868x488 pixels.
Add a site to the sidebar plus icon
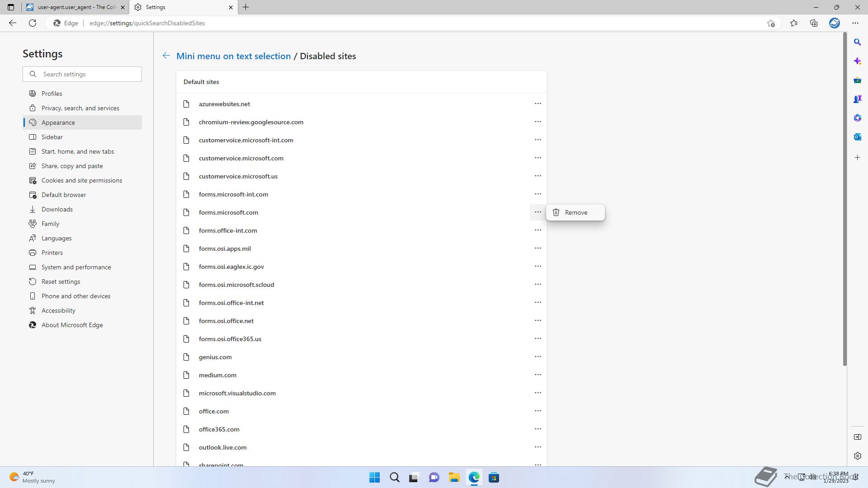click(857, 158)
